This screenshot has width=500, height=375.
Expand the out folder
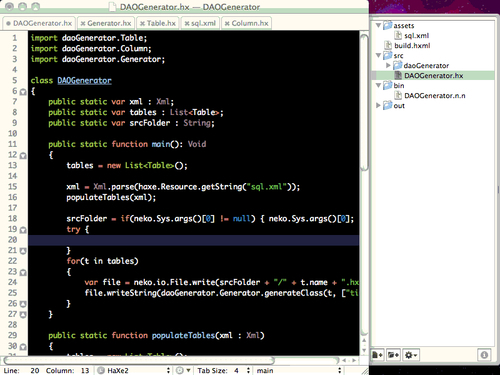(378, 105)
